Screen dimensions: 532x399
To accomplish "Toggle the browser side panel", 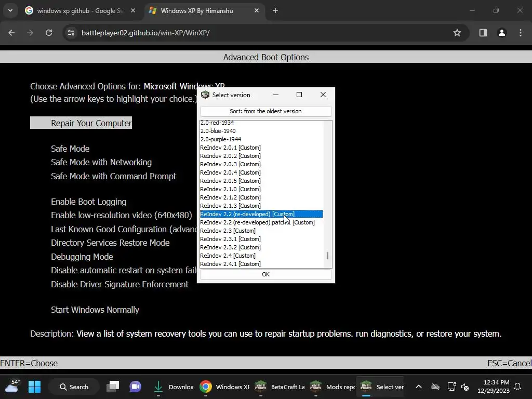I will point(483,33).
